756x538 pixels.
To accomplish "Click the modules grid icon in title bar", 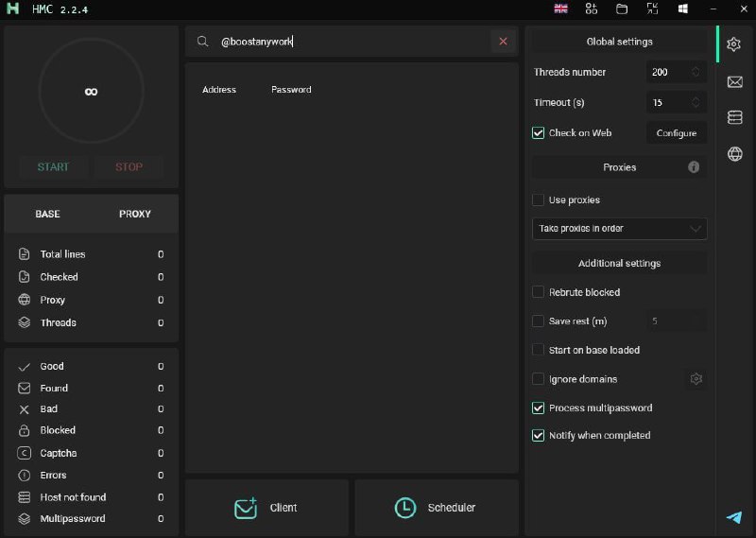I will 592,9.
